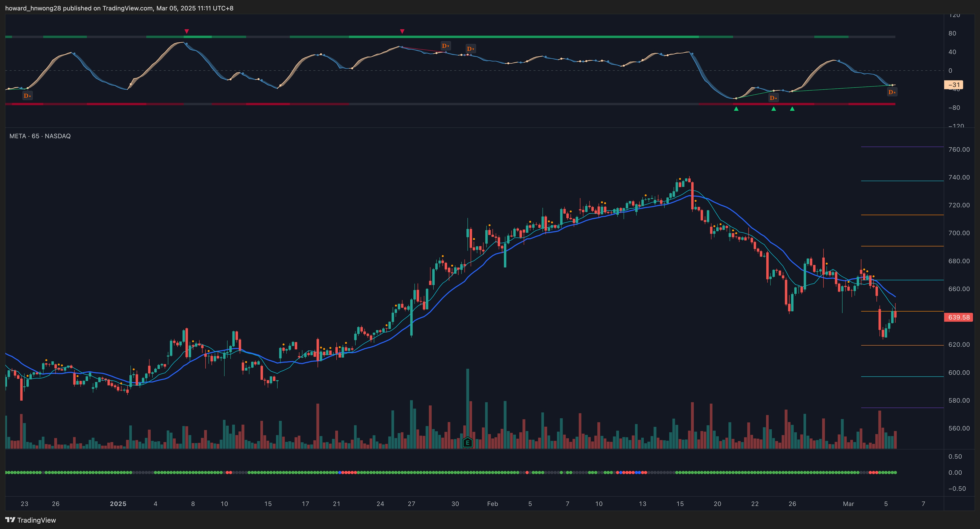This screenshot has height=529, width=980.
Task: Click the 600.00 price axis label
Action: coord(959,372)
